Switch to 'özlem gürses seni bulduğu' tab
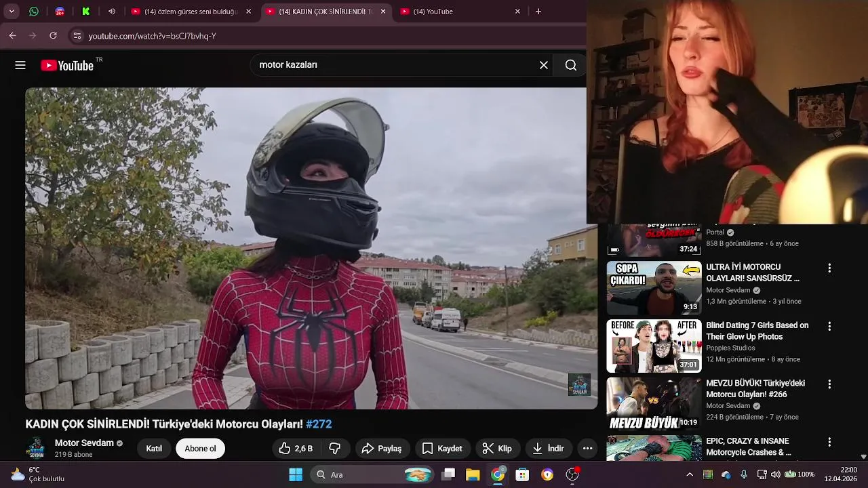Image resolution: width=868 pixels, height=488 pixels. click(x=191, y=12)
